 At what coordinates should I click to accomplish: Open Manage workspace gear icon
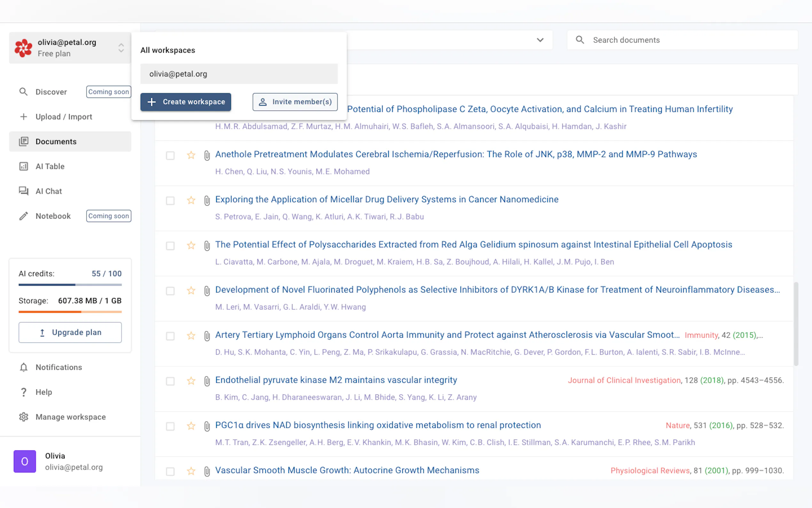pos(24,417)
